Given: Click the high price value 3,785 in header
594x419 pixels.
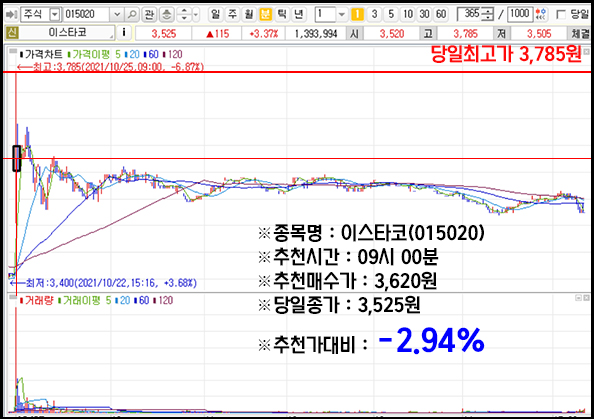Looking at the screenshot, I should [466, 34].
